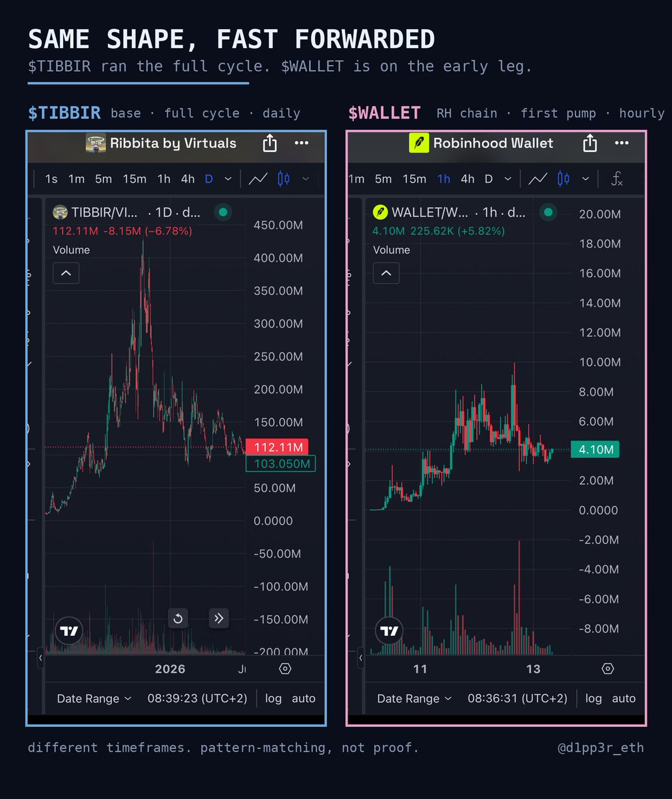
Task: Tap share icon beside Ribbita by Virtuals
Action: point(270,143)
